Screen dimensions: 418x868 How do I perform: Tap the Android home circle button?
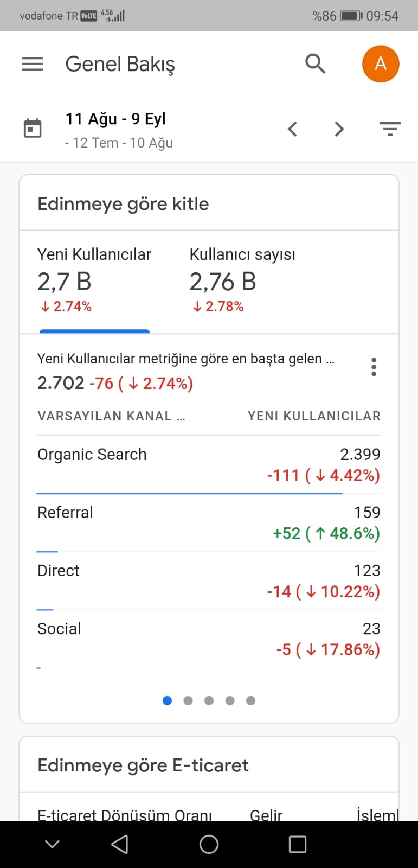(209, 844)
